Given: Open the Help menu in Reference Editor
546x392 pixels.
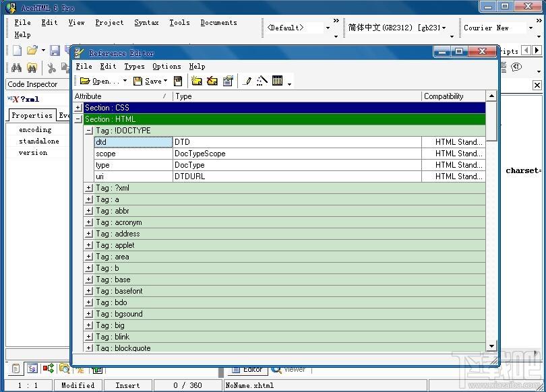Looking at the screenshot, I should (197, 66).
